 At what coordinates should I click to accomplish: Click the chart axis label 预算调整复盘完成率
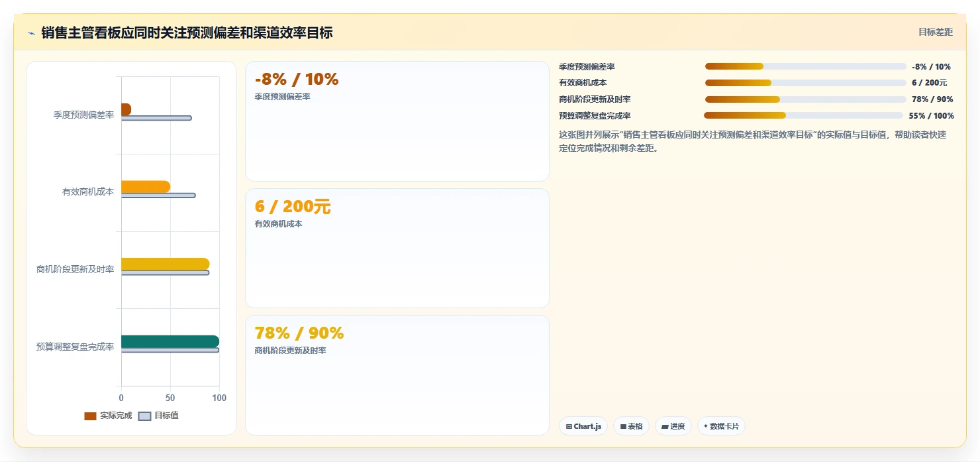point(75,347)
